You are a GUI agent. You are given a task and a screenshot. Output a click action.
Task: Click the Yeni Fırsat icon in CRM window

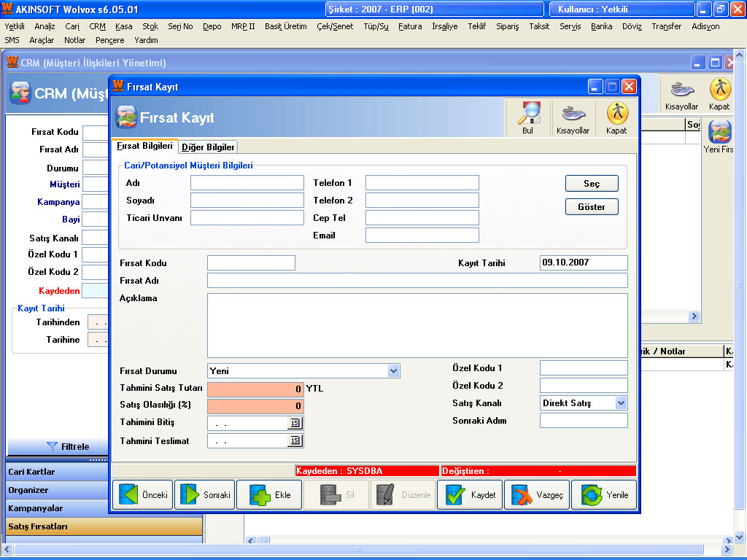pos(719,137)
